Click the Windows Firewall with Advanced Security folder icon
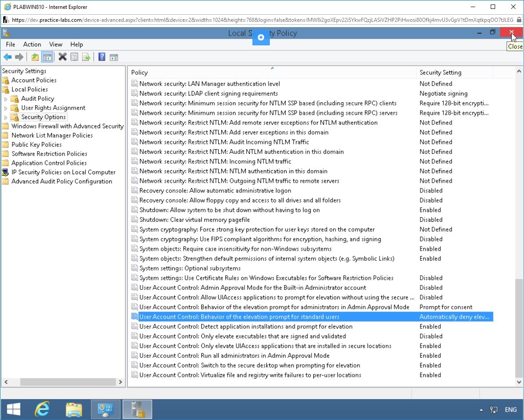The width and height of the screenshot is (524, 420). [x=5, y=126]
